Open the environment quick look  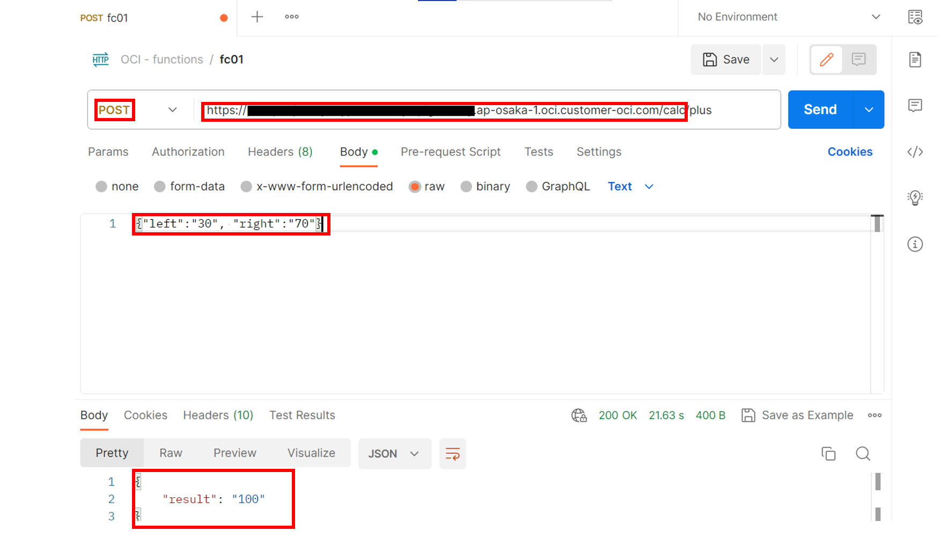click(x=915, y=17)
